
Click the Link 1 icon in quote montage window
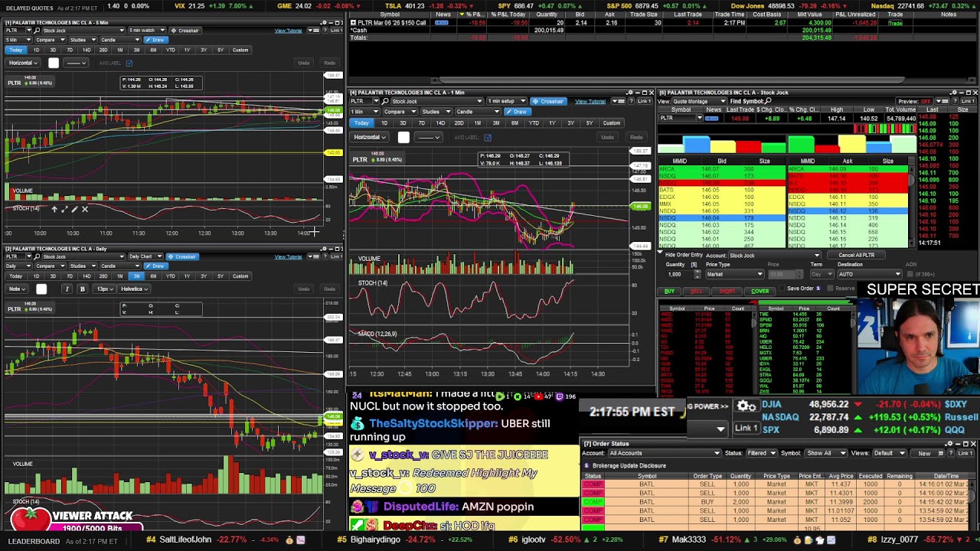[969, 101]
